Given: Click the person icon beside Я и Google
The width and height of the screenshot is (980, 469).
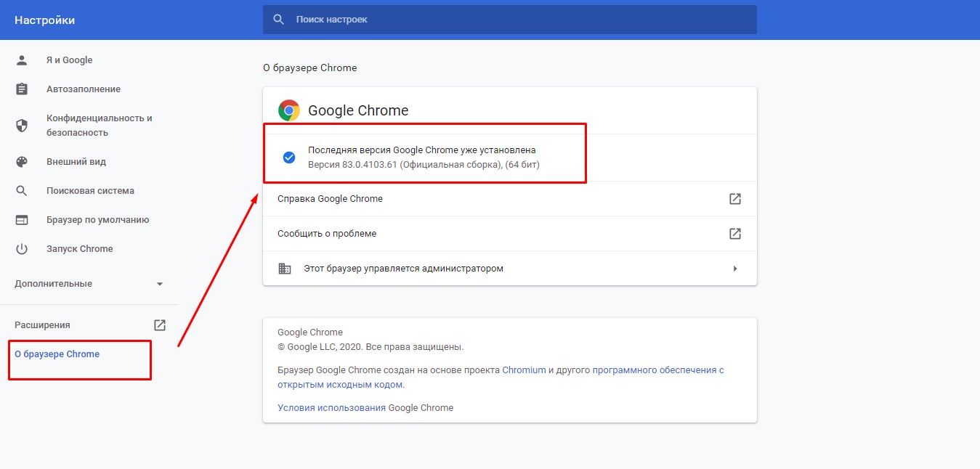Looking at the screenshot, I should [22, 60].
